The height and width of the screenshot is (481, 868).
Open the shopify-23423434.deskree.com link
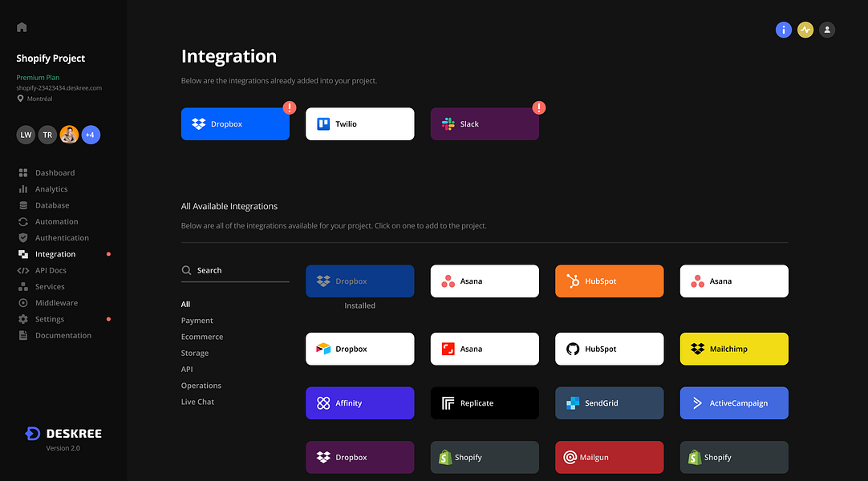click(x=59, y=88)
